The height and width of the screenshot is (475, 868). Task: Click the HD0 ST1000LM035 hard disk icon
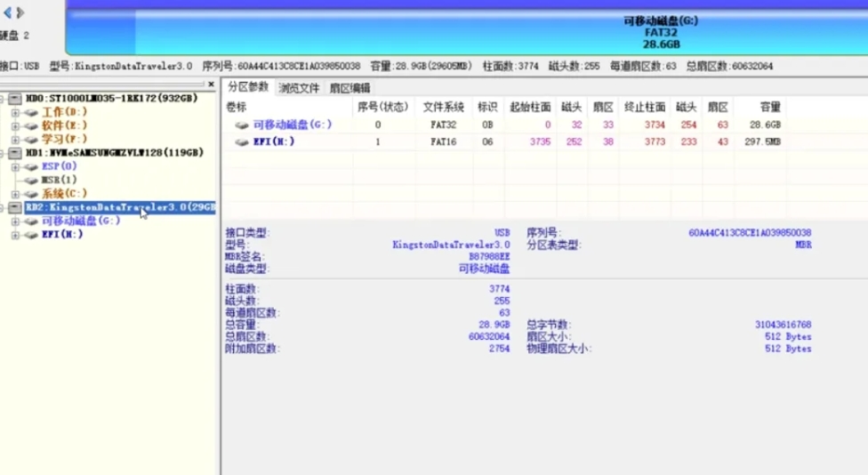(x=16, y=98)
